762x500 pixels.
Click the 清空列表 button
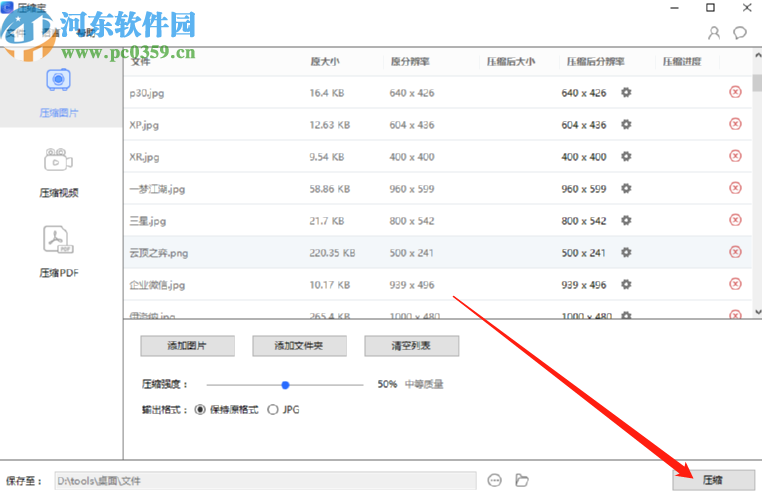point(412,346)
